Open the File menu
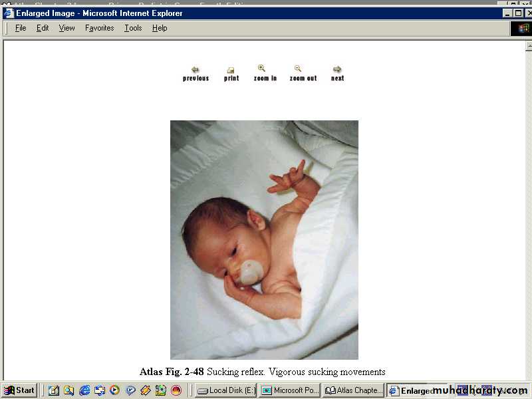Screen dimensions: 532x399 pos(21,28)
